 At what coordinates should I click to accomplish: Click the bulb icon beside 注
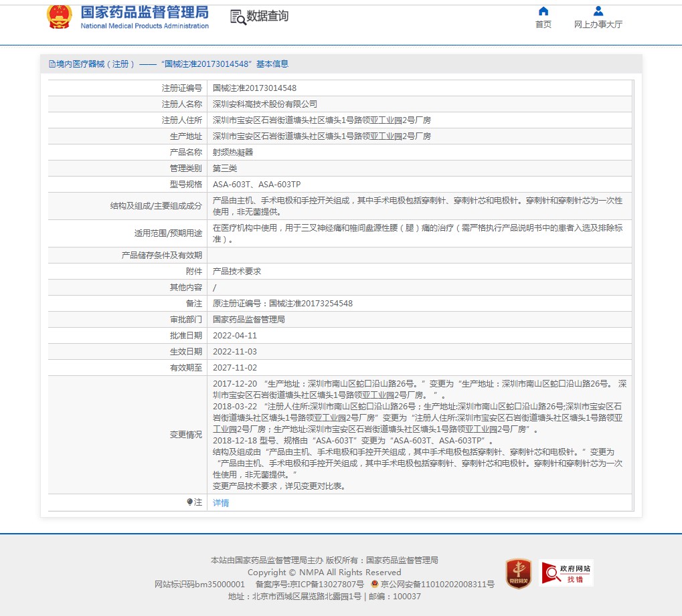(x=189, y=502)
